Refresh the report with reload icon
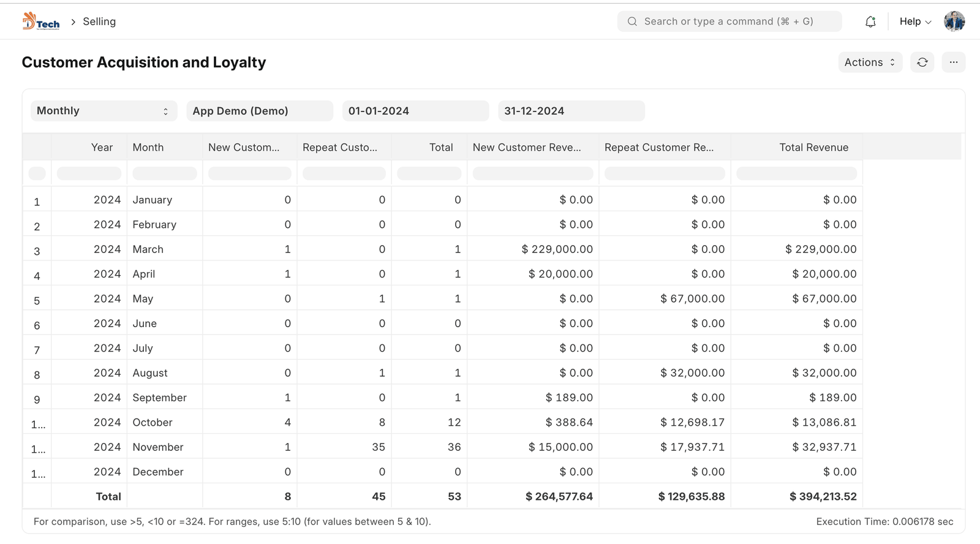 coord(922,62)
